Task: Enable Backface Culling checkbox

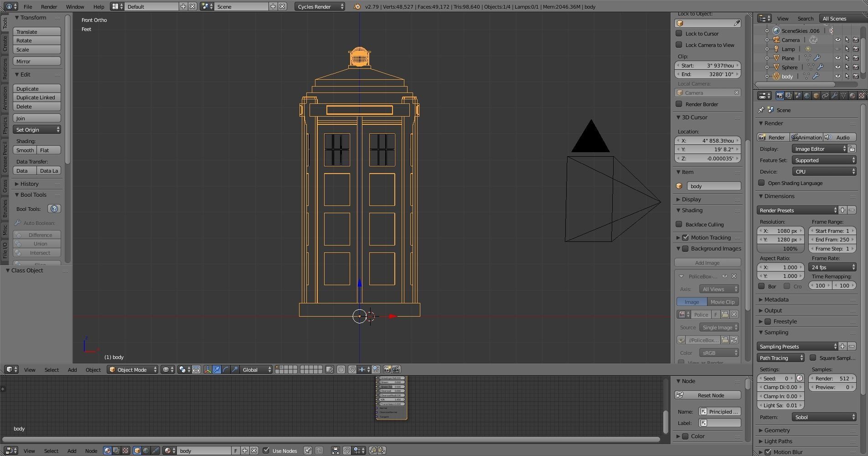Action: tap(679, 224)
